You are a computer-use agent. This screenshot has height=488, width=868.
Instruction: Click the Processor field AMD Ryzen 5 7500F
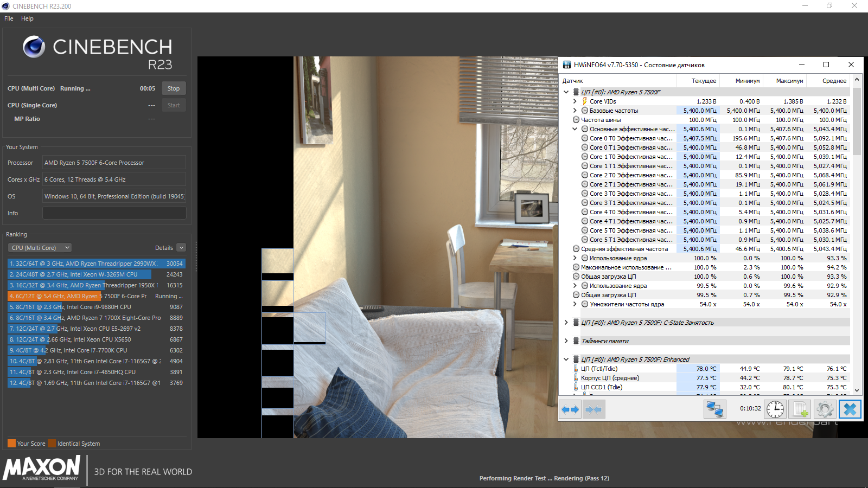point(114,163)
